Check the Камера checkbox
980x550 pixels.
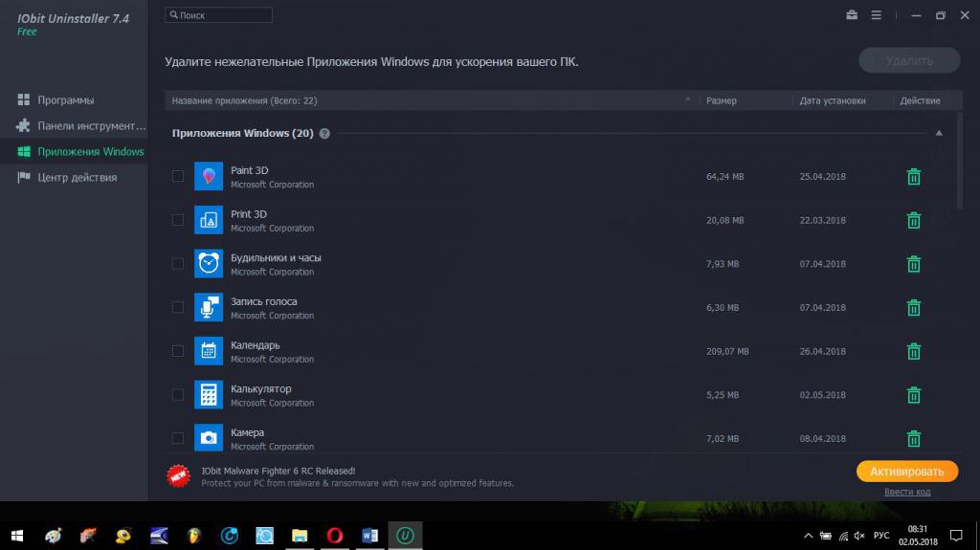coord(178,439)
